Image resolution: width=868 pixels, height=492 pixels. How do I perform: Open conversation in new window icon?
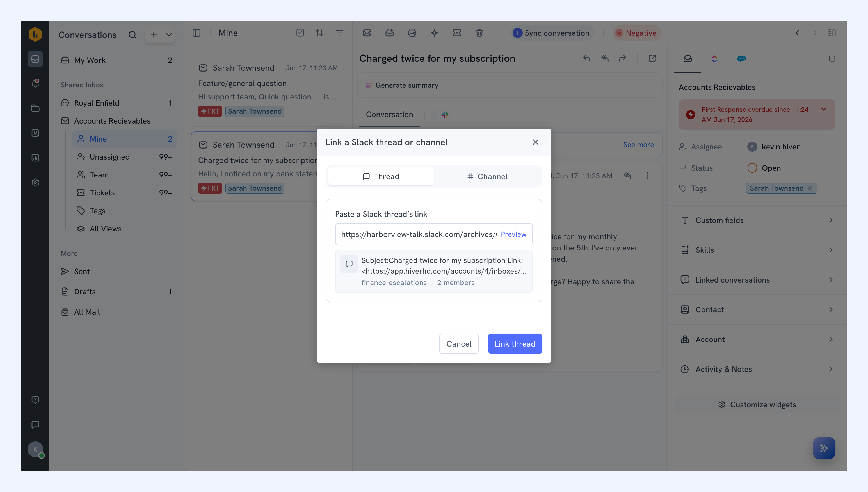(x=652, y=58)
